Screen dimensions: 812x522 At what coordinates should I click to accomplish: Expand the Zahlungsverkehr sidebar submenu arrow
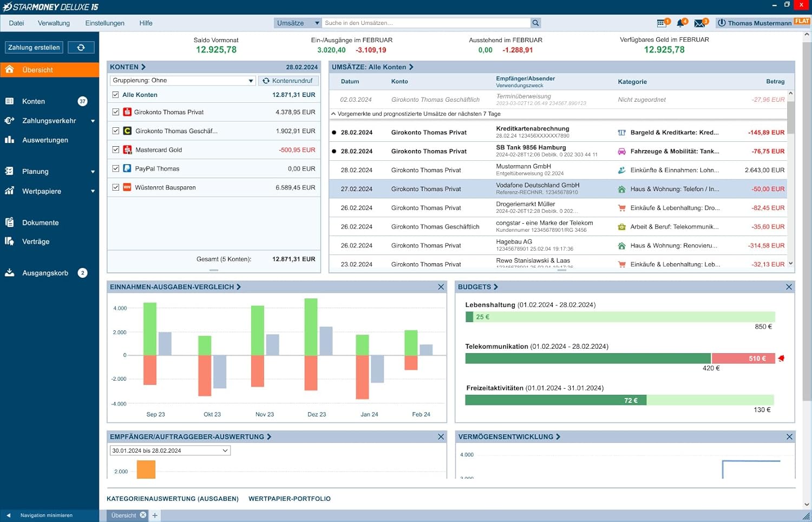click(x=93, y=121)
